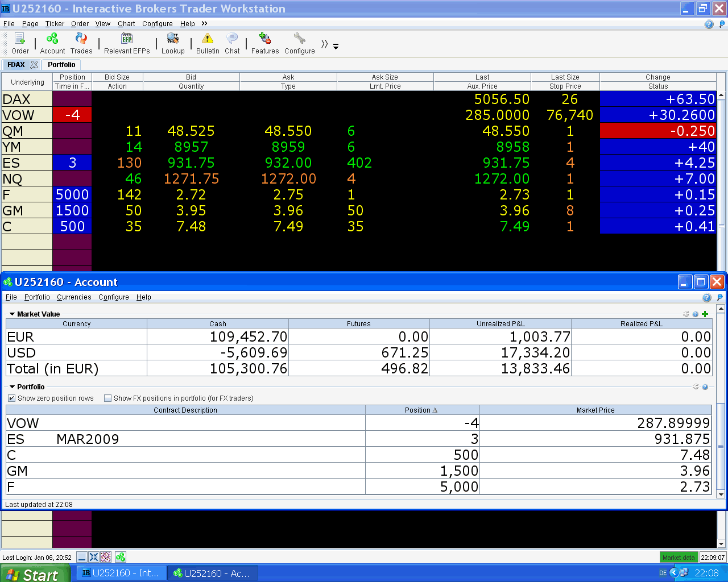Click the Account window scrollbar down arrow
The height and width of the screenshot is (582, 728).
click(721, 494)
